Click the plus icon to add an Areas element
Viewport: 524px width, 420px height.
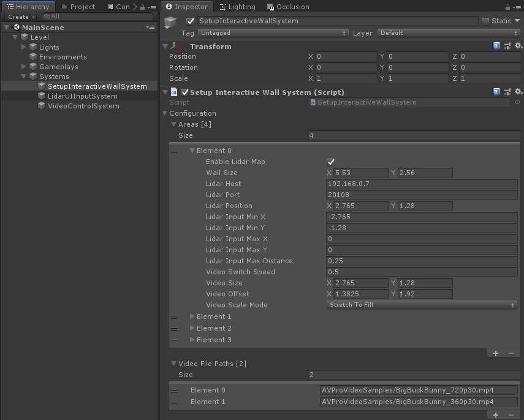496,353
